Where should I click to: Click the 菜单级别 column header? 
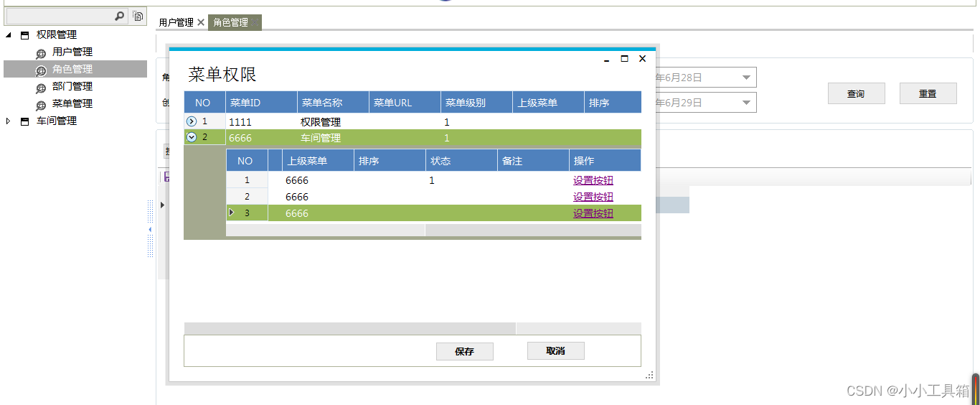click(x=476, y=103)
